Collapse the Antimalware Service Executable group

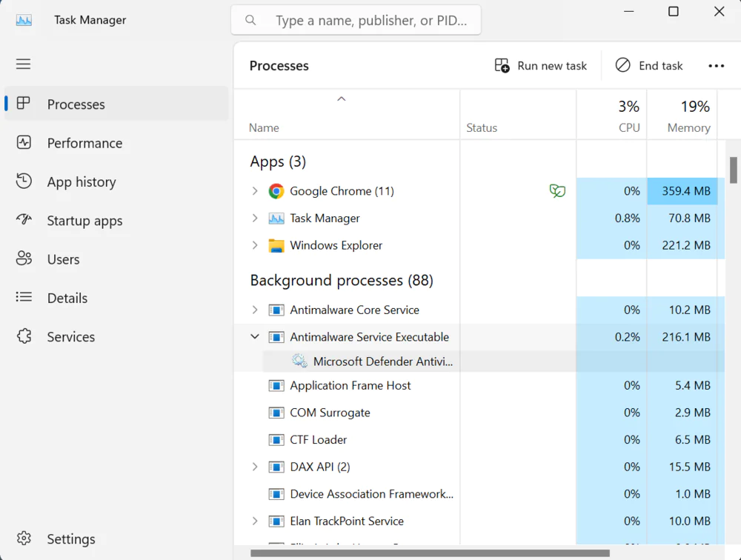[x=255, y=336]
